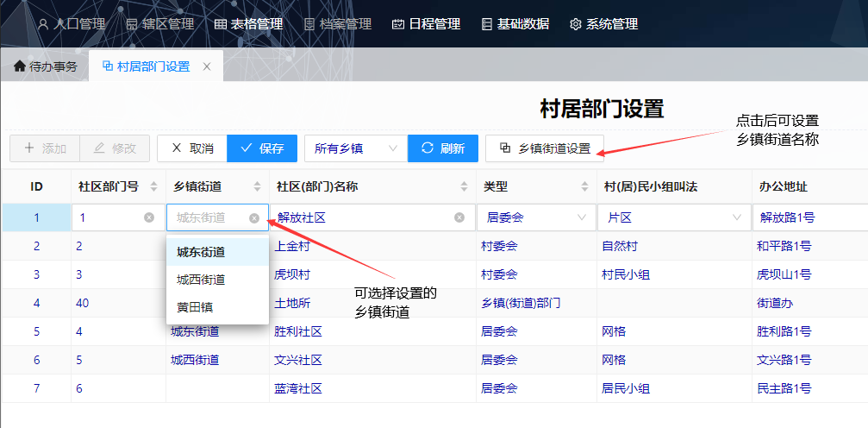Open 乡镇街道设置 dialog
The image size is (868, 428).
545,148
